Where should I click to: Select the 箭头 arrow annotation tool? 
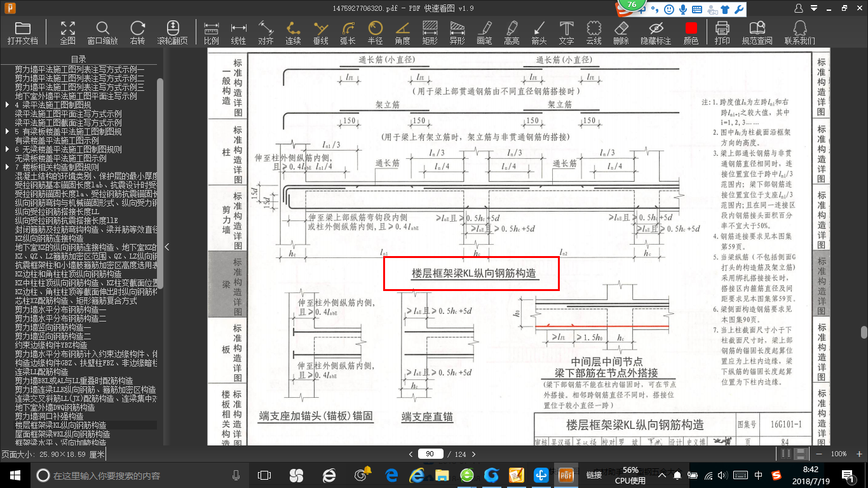pyautogui.click(x=539, y=33)
